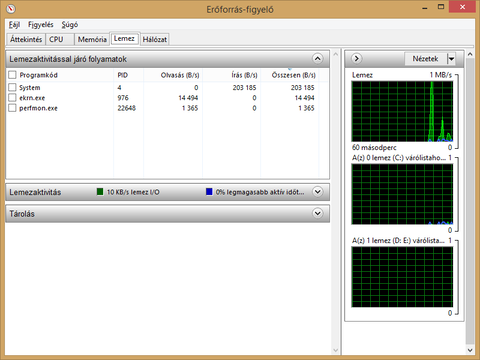Select the ekrn.exe process name
This screenshot has width=480, height=360.
click(x=32, y=98)
